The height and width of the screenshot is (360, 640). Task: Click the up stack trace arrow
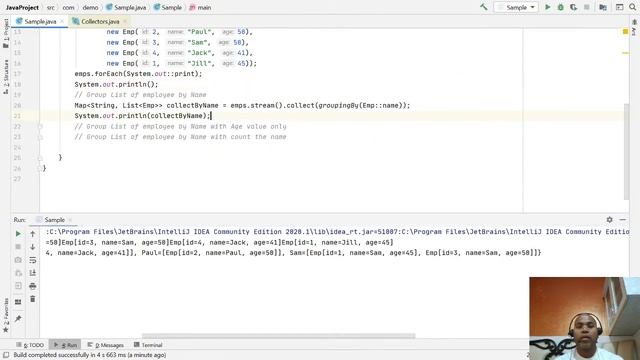pos(33,234)
